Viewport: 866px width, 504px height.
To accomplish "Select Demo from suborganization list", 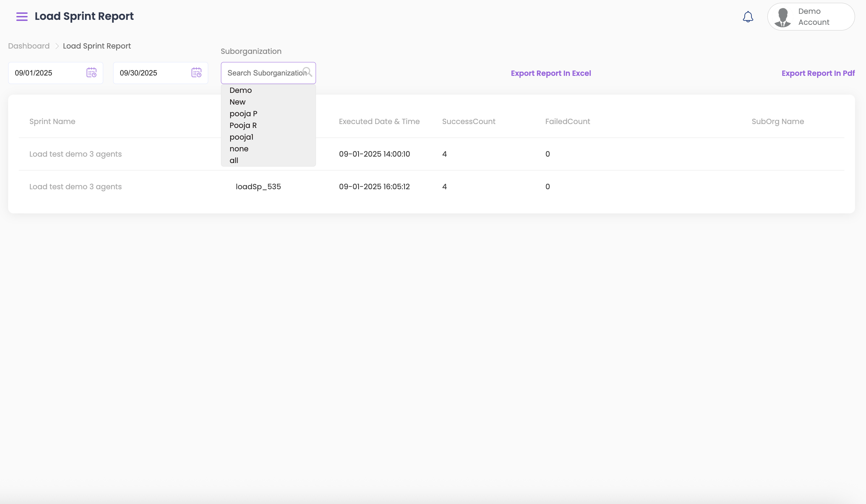I will (x=240, y=90).
